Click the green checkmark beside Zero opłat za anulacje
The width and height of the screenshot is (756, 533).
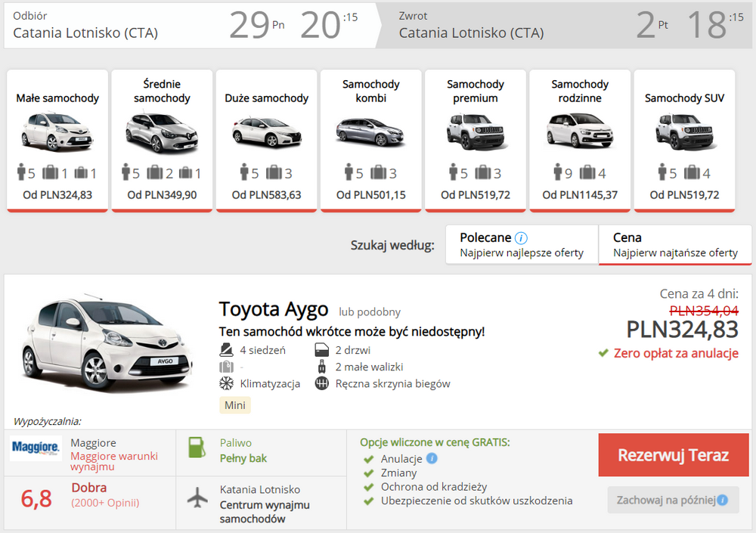coord(603,353)
